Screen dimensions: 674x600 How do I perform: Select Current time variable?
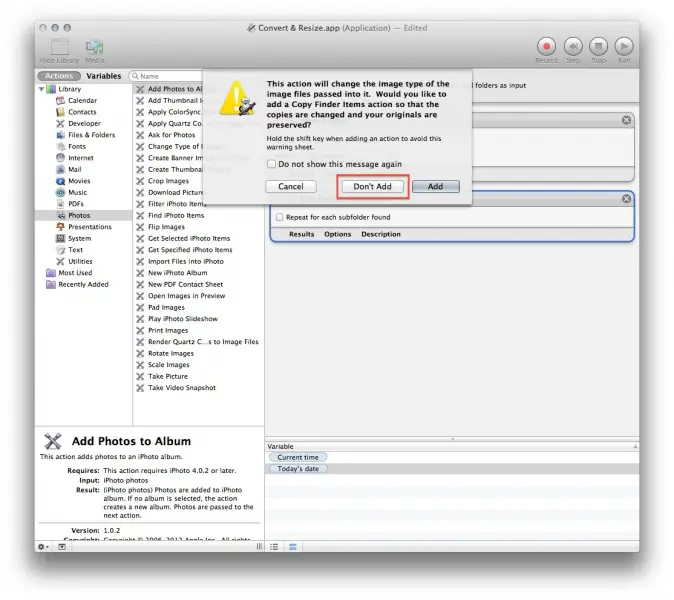[x=298, y=457]
